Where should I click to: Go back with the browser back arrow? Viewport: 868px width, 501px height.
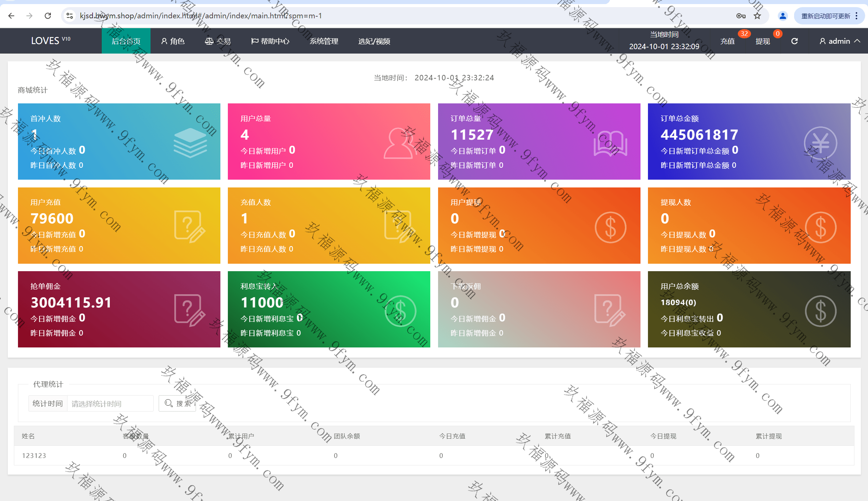click(11, 16)
